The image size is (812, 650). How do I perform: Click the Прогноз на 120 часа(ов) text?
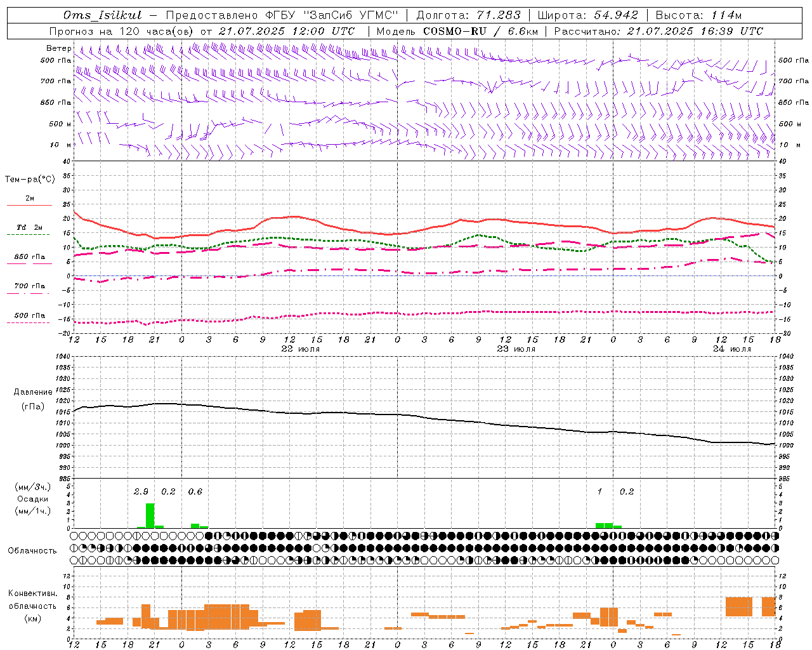click(x=122, y=31)
